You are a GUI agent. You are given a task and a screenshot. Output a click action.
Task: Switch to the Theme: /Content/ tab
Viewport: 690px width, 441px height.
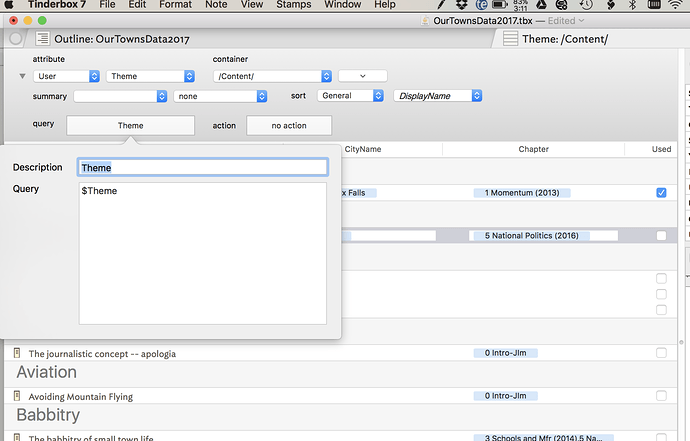click(x=590, y=39)
